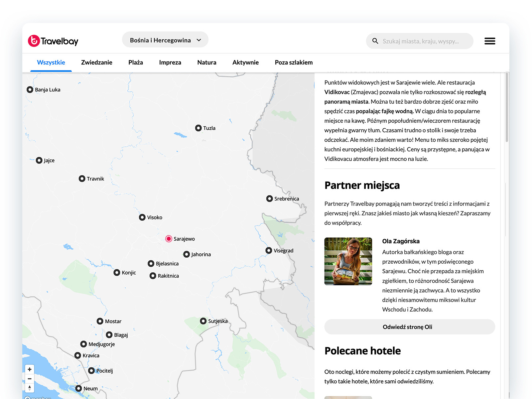
Task: Switch to the Plaża tab
Action: coord(136,63)
